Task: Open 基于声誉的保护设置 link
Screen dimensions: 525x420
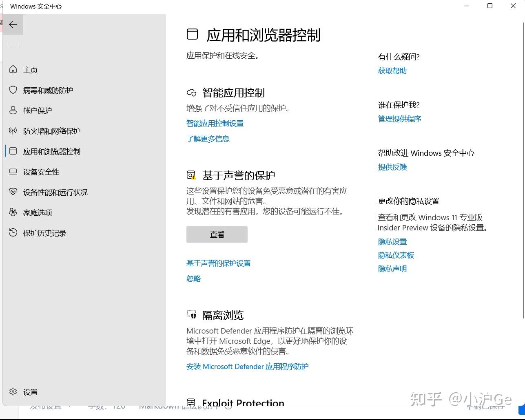Action: click(219, 263)
